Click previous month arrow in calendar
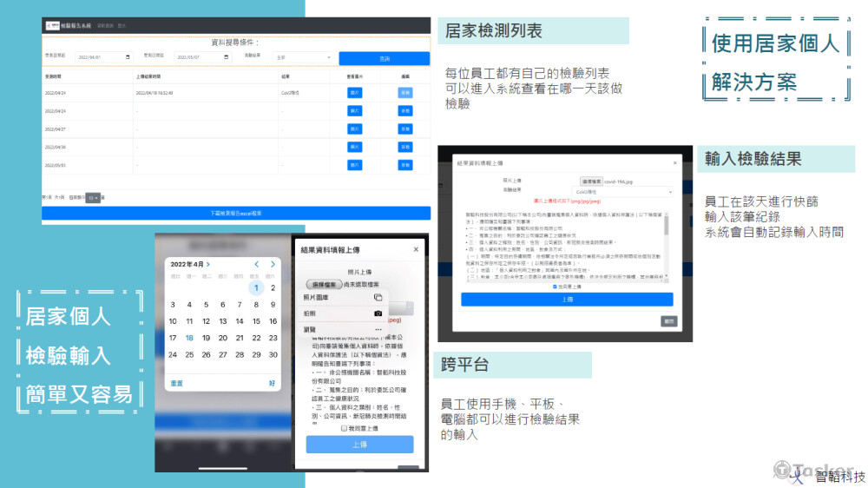Image resolution: width=868 pixels, height=488 pixels. click(257, 264)
